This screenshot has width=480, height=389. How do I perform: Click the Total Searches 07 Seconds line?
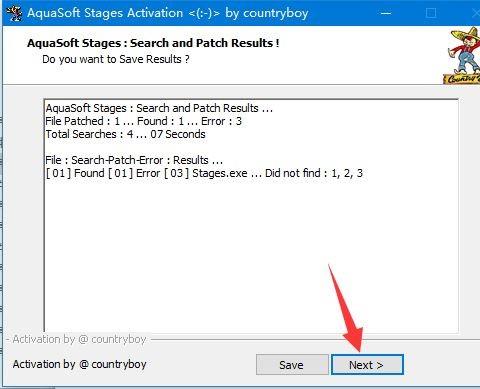tap(125, 134)
